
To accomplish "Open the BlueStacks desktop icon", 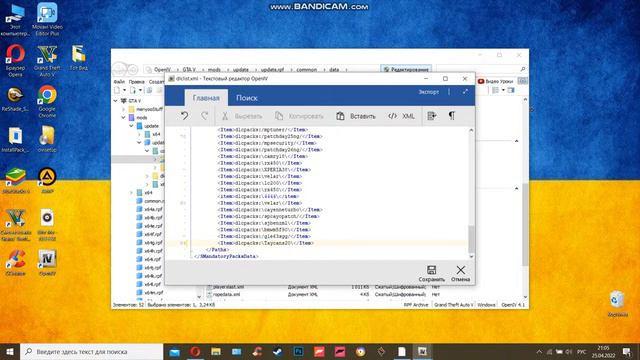I will click(16, 180).
